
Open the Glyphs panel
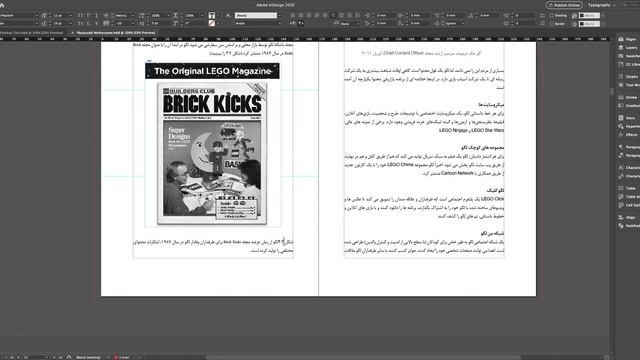pos(628,77)
